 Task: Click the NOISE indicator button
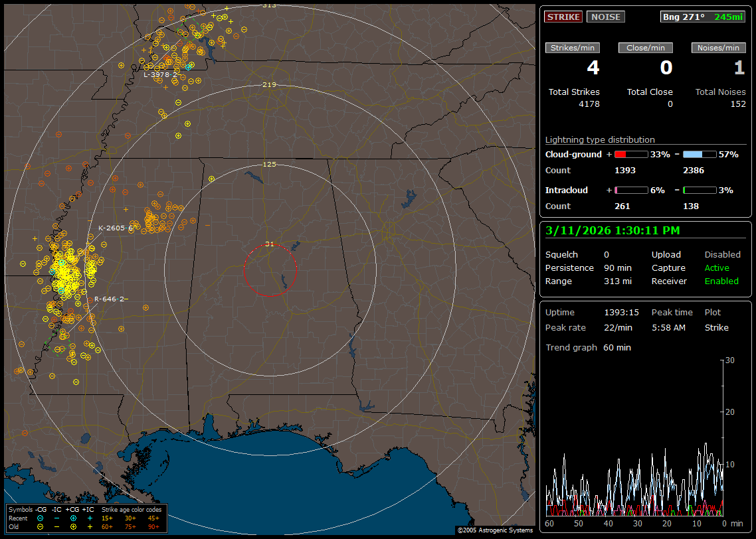(605, 17)
